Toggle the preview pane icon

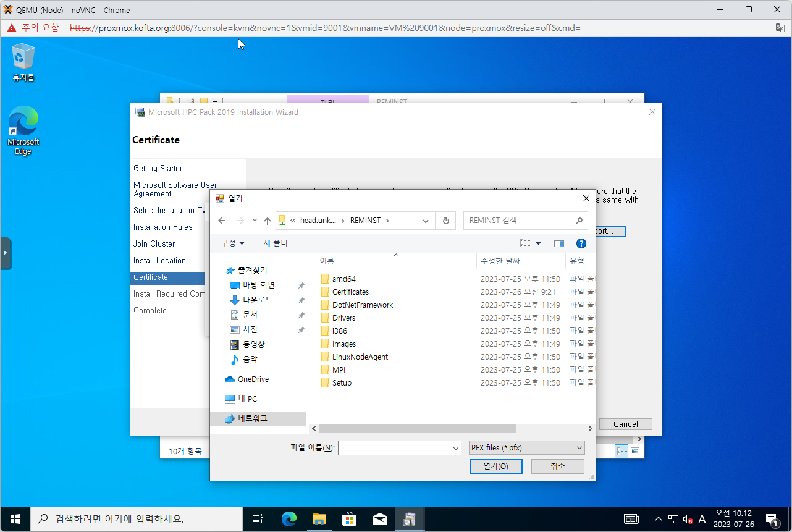(559, 243)
